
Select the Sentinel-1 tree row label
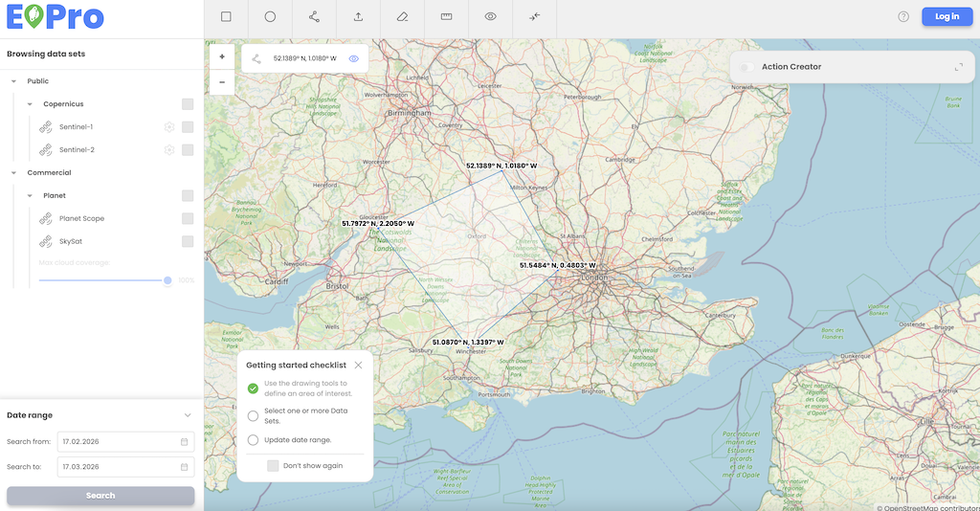pyautogui.click(x=77, y=127)
